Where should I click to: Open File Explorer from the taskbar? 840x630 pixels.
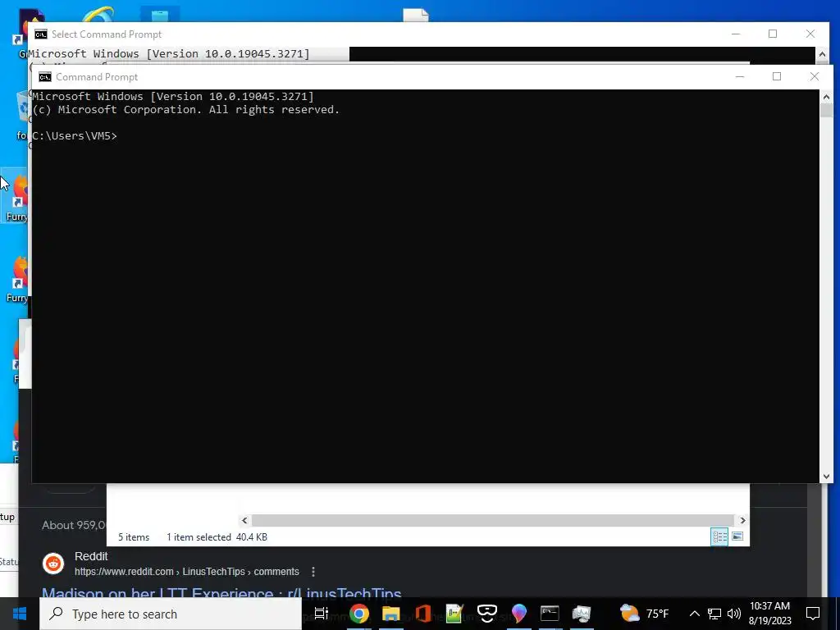pos(391,614)
